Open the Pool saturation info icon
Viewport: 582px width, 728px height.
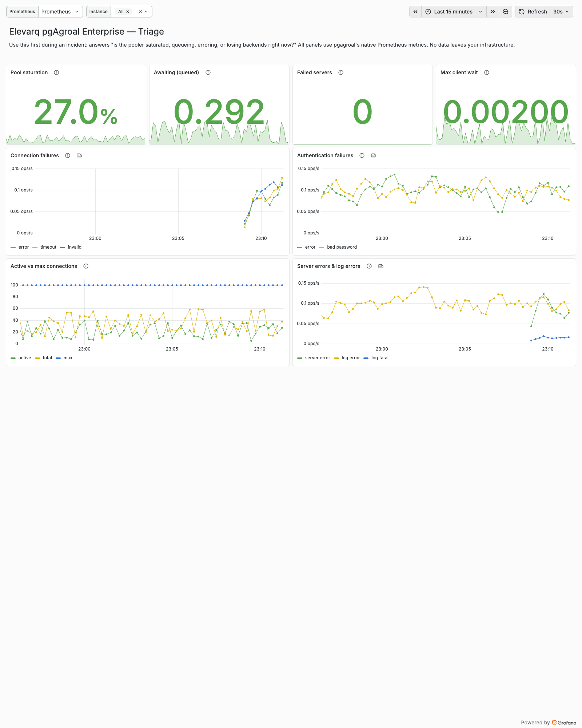(56, 72)
